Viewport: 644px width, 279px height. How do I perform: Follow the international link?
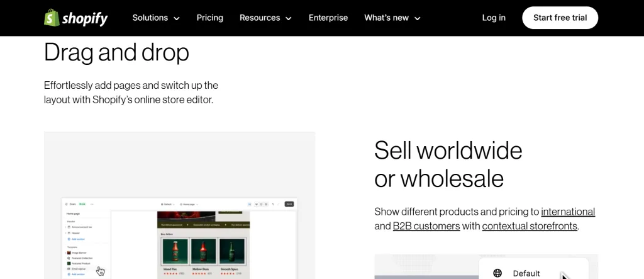pos(568,212)
